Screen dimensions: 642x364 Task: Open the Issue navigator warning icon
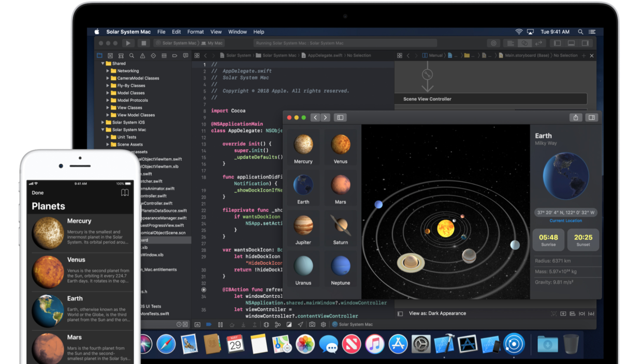142,55
